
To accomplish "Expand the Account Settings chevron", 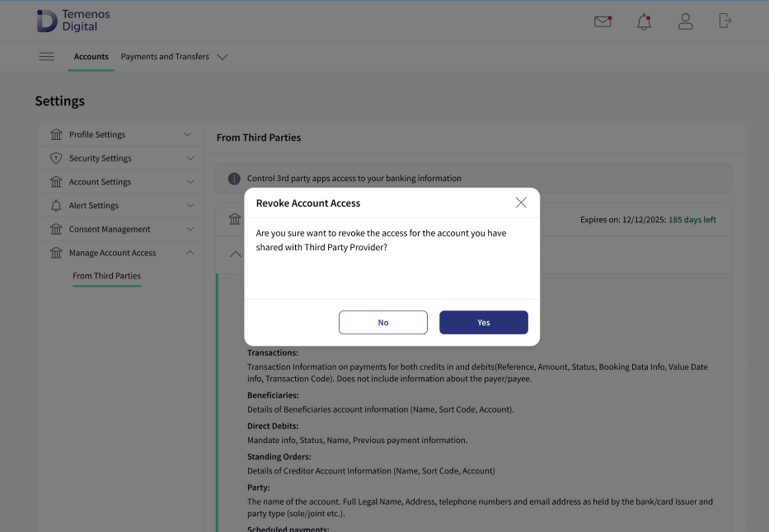I will [x=190, y=182].
